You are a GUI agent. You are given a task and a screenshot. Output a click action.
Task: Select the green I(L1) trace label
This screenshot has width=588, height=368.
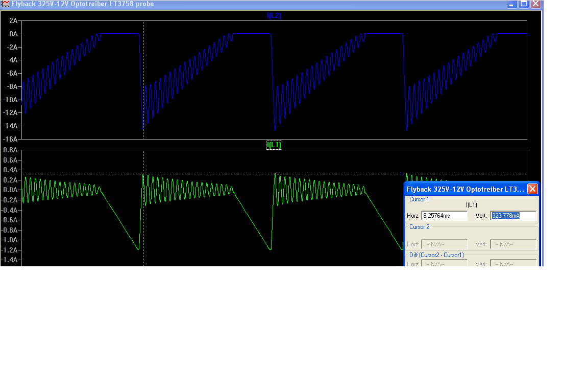274,145
